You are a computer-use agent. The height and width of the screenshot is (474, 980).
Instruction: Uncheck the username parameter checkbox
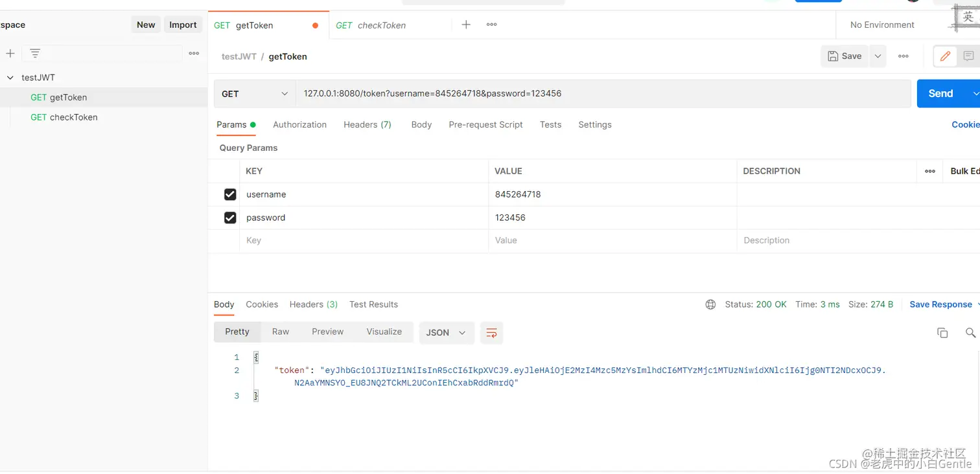click(x=230, y=194)
